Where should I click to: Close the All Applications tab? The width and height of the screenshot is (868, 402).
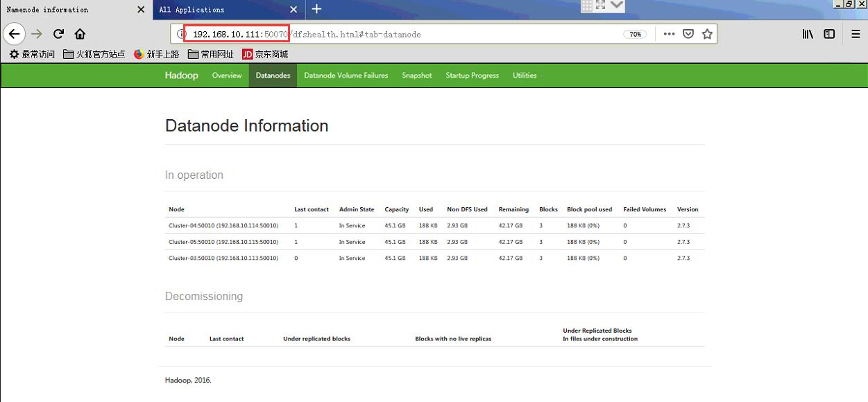pyautogui.click(x=293, y=10)
